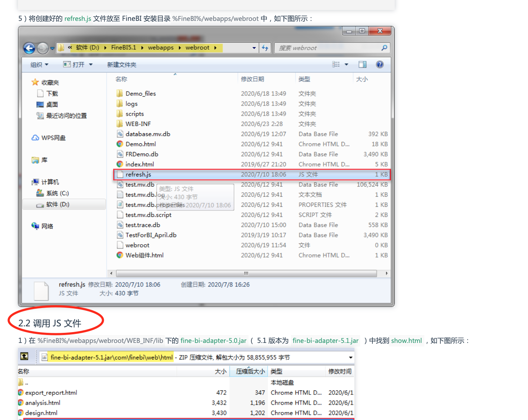This screenshot has height=420, width=528.
Task: Click the Explorer back navigation arrow
Action: click(x=29, y=48)
